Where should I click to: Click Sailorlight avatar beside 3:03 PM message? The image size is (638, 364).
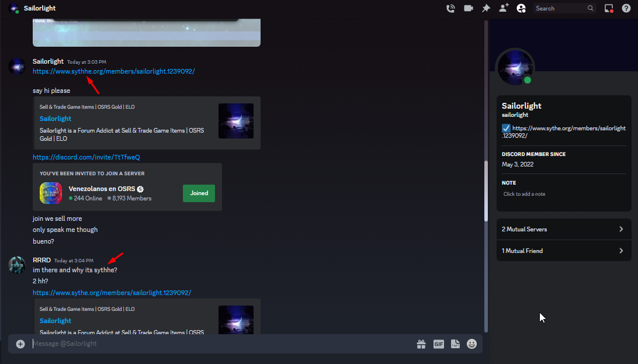tap(17, 66)
